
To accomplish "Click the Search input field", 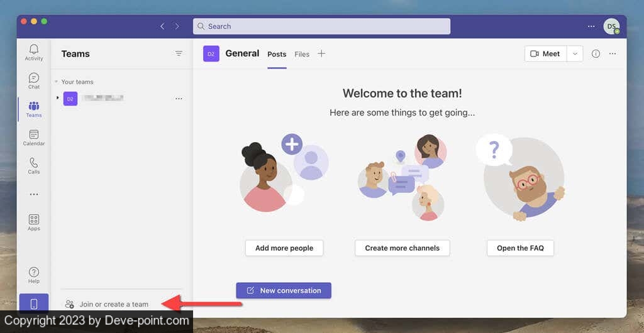I will pos(321,26).
